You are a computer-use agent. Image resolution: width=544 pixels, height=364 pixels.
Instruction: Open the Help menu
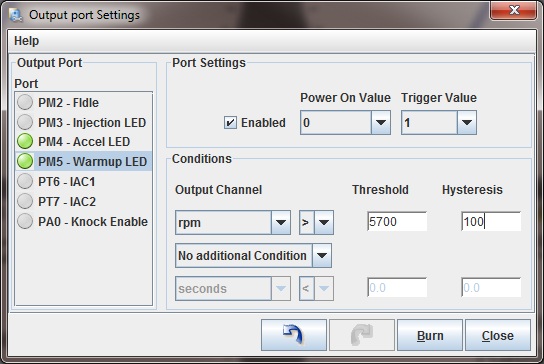(x=26, y=41)
